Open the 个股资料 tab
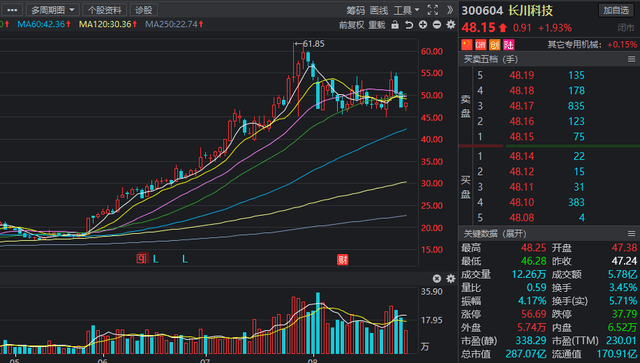 click(x=104, y=10)
